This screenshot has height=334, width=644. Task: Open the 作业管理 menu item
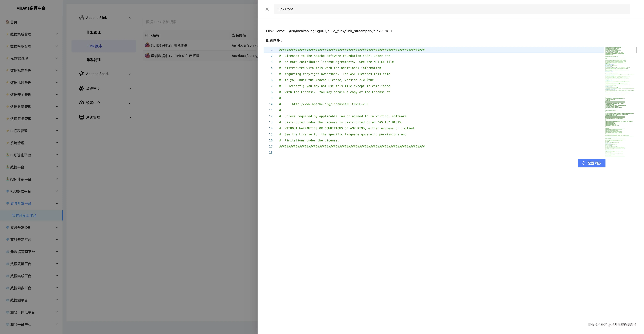pyautogui.click(x=94, y=32)
